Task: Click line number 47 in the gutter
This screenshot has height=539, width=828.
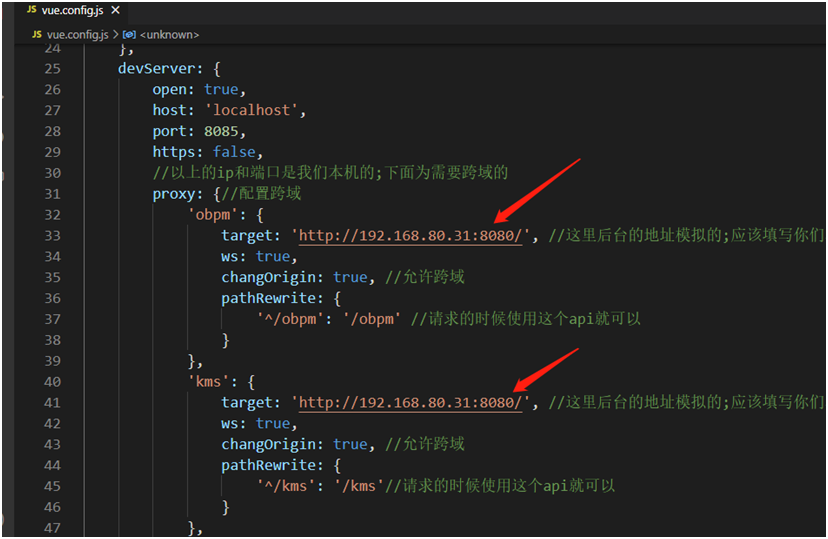Action: [52, 528]
